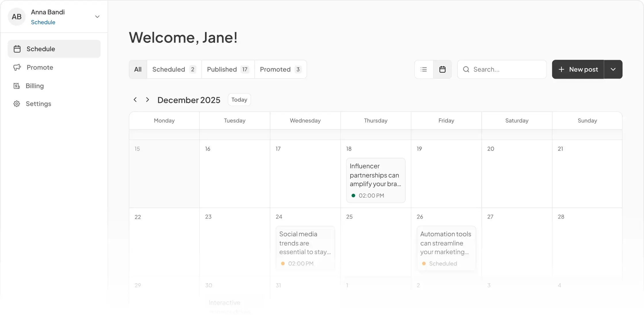Screen dimensions: 644x322
Task: Open Settings using the gear icon
Action: 17,103
